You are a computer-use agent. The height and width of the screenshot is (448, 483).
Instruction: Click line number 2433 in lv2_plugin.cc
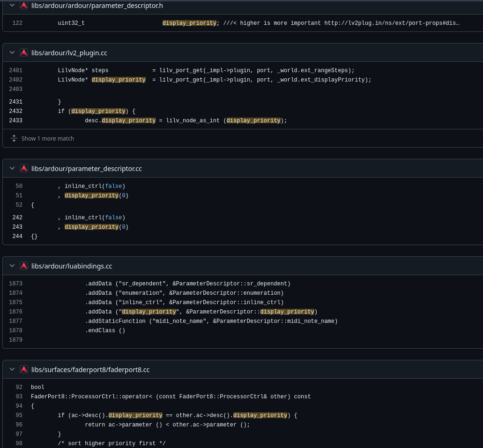pyautogui.click(x=16, y=120)
